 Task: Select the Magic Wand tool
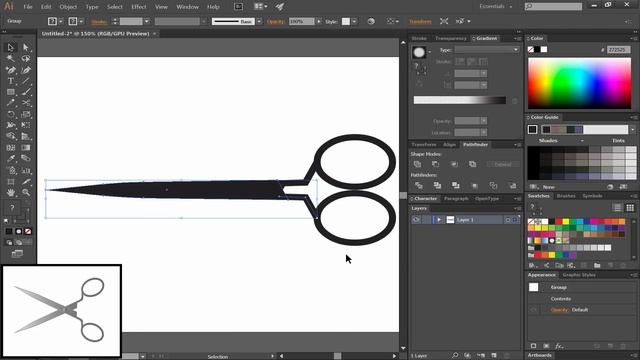pyautogui.click(x=11, y=58)
